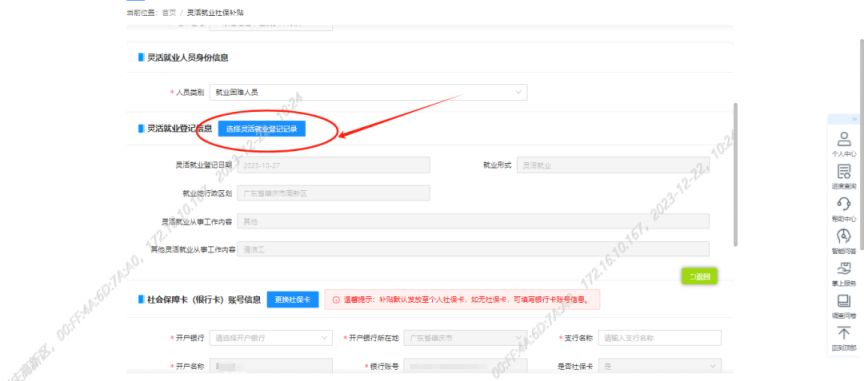Image resolution: width=864 pixels, height=381 pixels.
Task: Collapse the right sidebar using top arrow
Action: pos(854,119)
